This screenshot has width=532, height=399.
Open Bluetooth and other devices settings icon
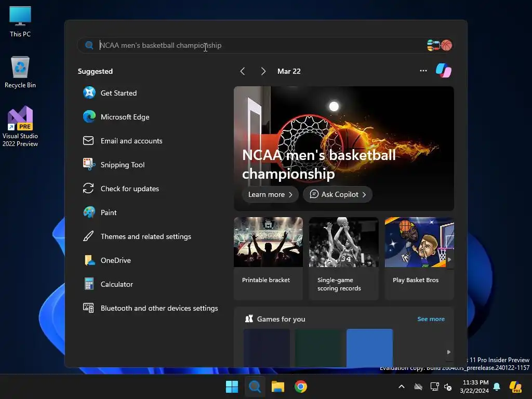[88, 308]
